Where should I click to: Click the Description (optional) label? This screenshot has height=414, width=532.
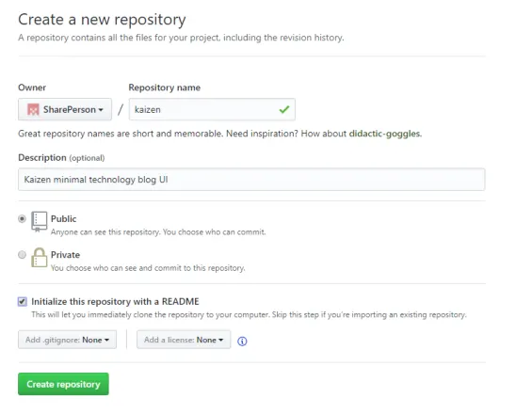pos(61,158)
